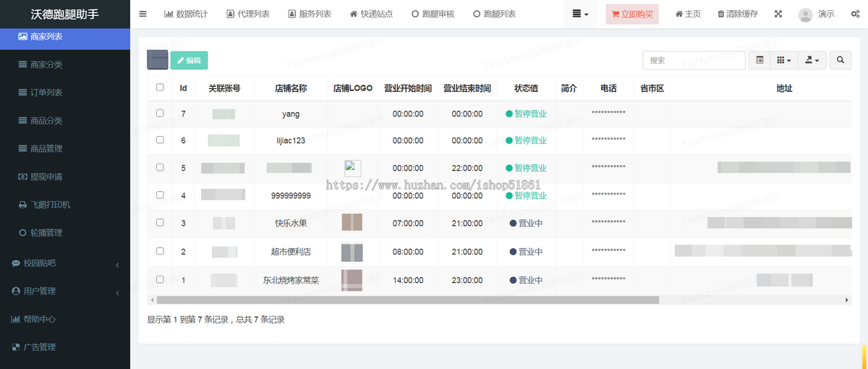Check the row checkbox for lijiac123
The width and height of the screenshot is (868, 369).
pos(160,140)
